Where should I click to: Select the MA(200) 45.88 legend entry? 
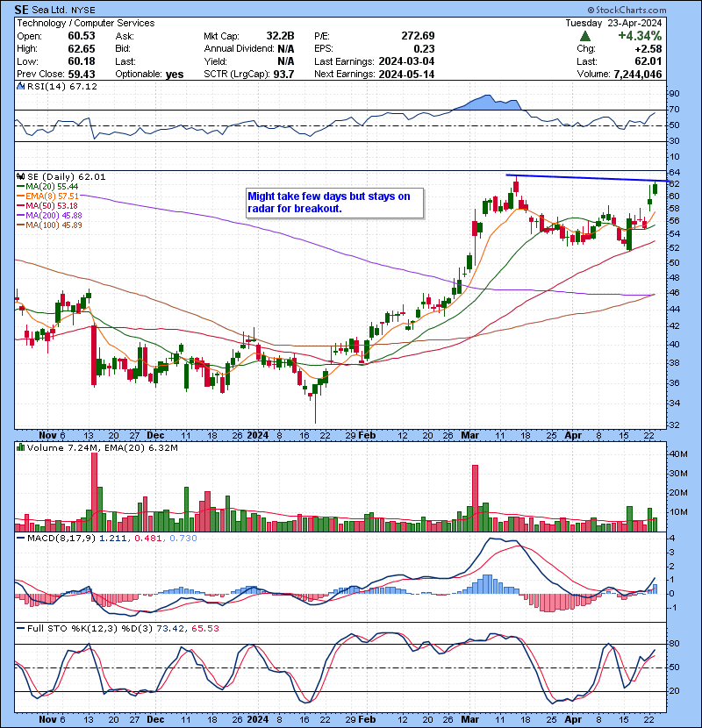tap(49, 216)
